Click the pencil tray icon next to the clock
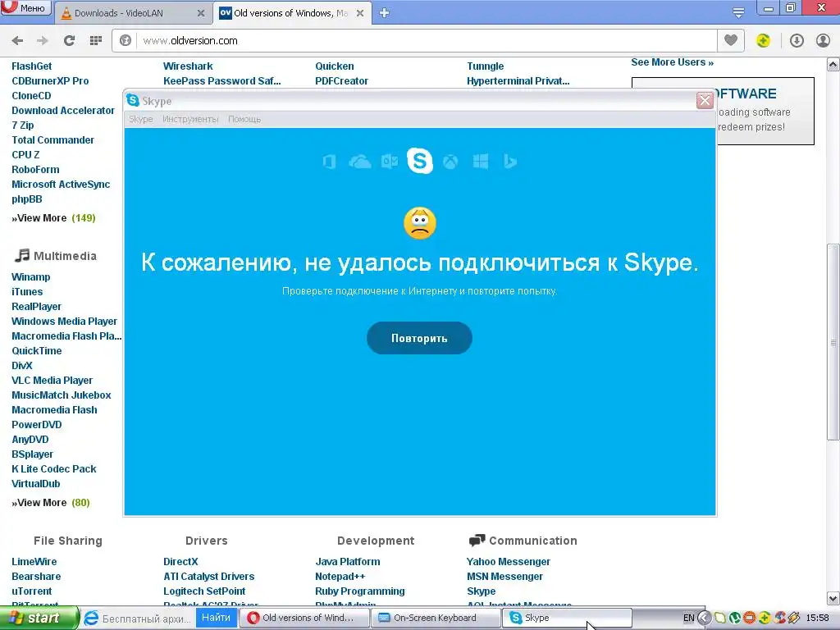 point(794,619)
